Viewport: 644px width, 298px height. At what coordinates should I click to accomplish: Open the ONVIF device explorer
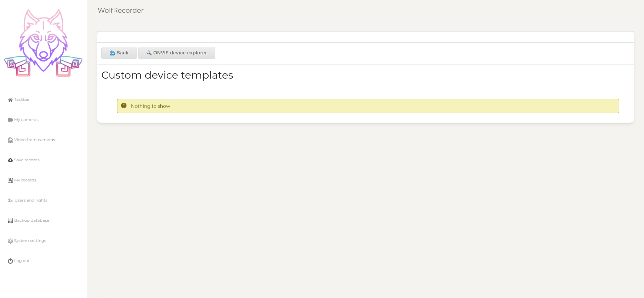(177, 53)
